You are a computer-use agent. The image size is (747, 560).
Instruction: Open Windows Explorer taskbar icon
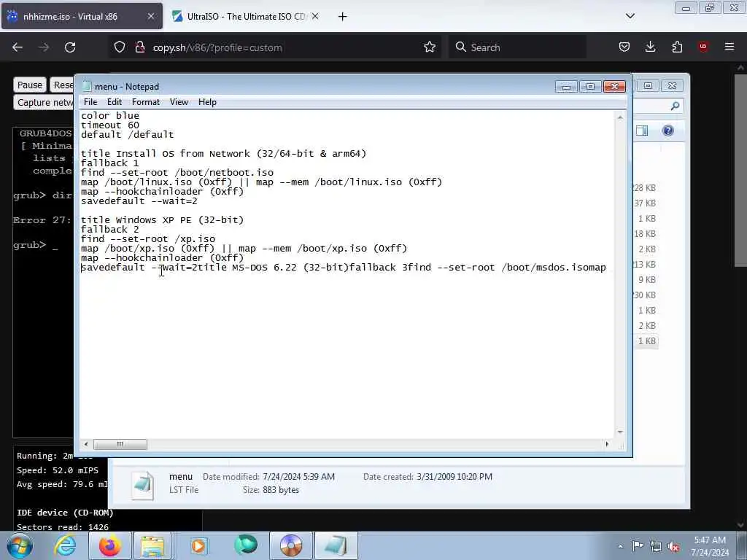point(152,545)
